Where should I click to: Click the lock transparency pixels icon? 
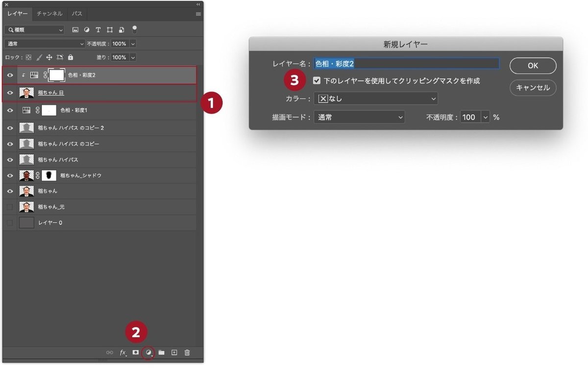pos(28,57)
